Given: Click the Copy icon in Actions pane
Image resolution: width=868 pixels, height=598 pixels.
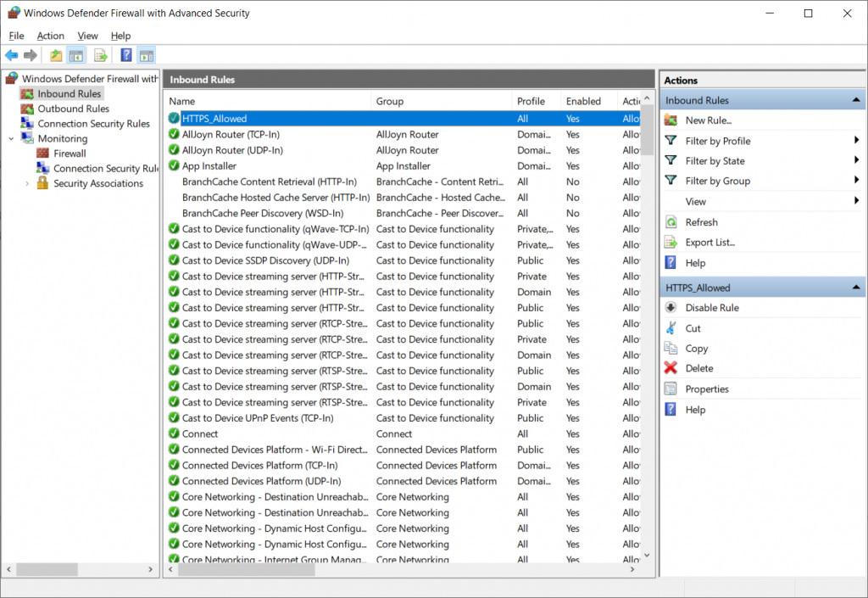Looking at the screenshot, I should click(x=671, y=348).
